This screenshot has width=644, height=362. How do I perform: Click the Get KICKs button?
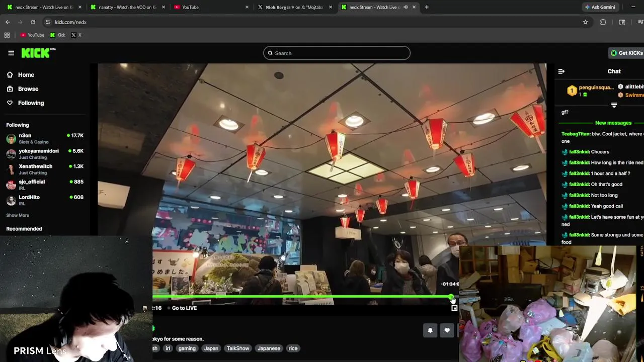tap(626, 53)
